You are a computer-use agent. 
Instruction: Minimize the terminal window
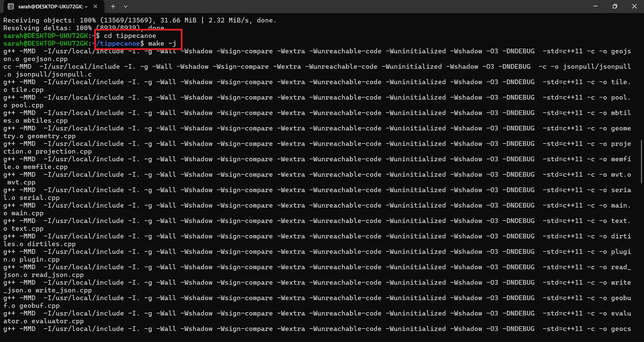(595, 6)
